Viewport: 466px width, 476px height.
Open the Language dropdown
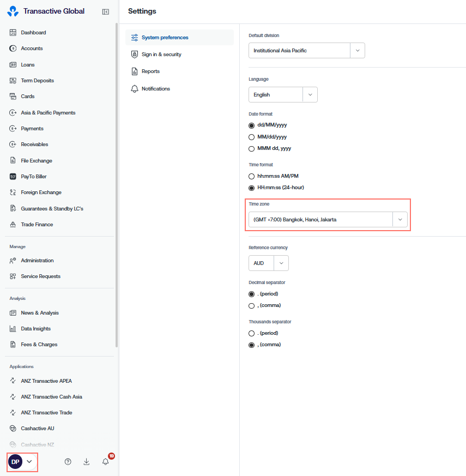tap(283, 95)
